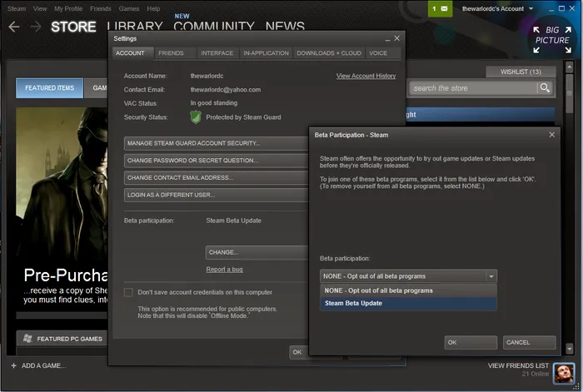This screenshot has width=583, height=392.
Task: Click the Steam Guard shield icon
Action: pyautogui.click(x=196, y=117)
